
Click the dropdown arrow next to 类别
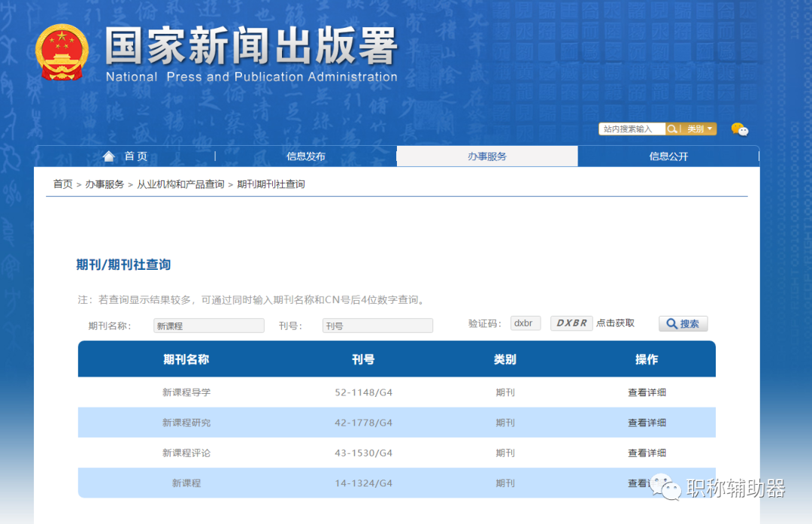[x=710, y=129]
